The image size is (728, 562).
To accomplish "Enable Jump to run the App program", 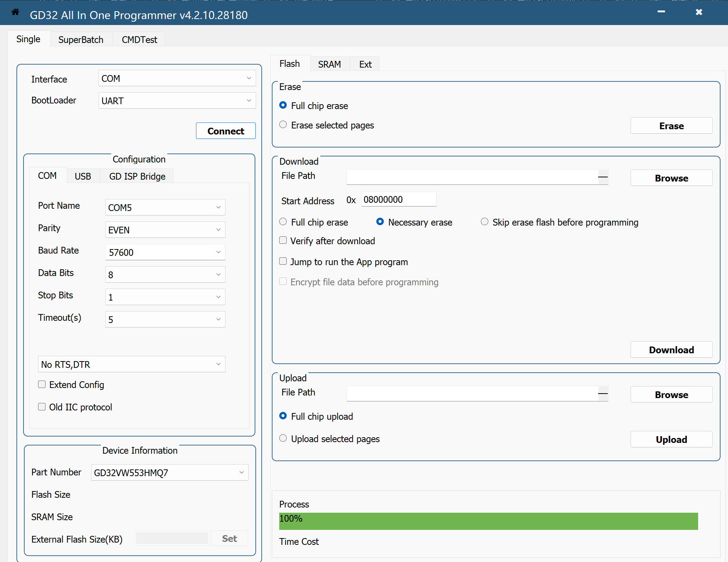I will click(x=343, y=262).
